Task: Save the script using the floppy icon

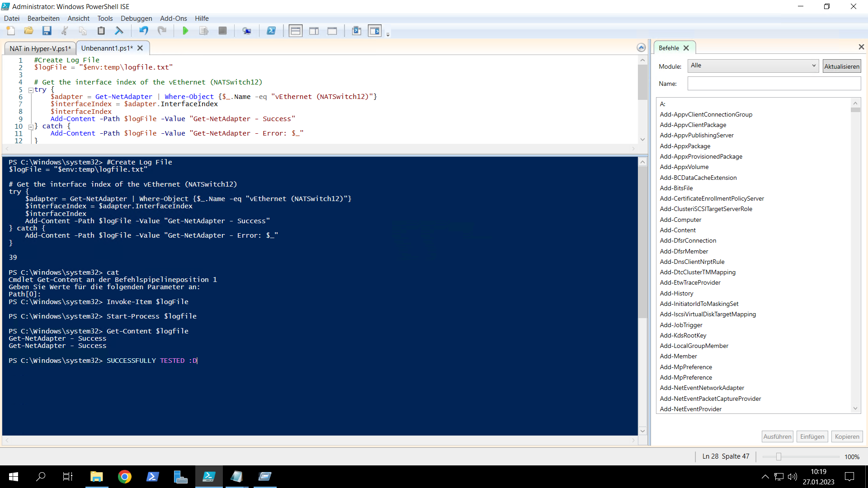Action: (x=47, y=31)
